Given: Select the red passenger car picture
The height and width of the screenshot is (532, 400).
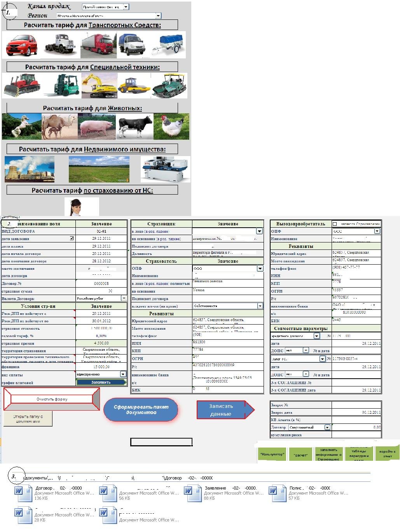Looking at the screenshot, I should [x=21, y=44].
